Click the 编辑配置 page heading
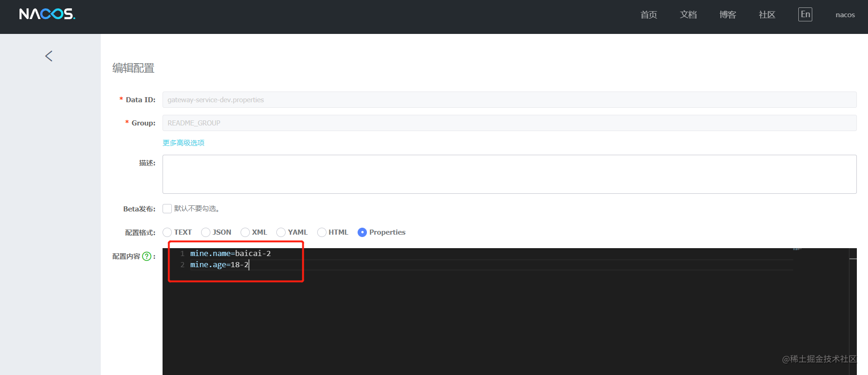 133,68
